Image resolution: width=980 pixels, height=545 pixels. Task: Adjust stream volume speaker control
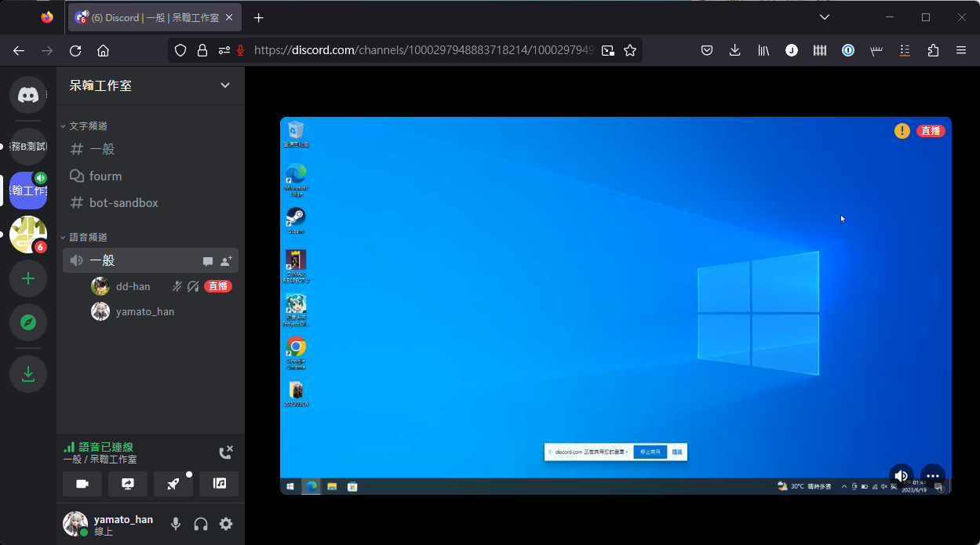[x=901, y=475]
